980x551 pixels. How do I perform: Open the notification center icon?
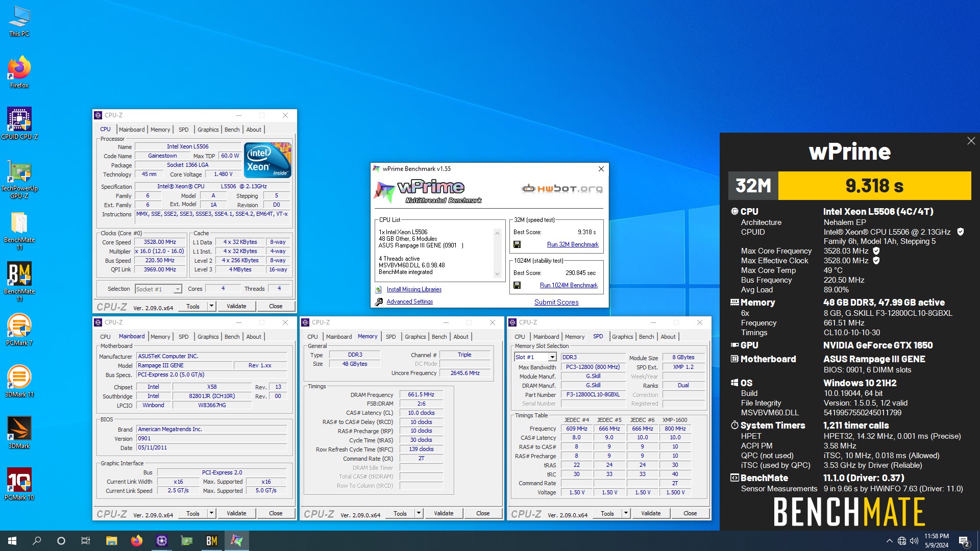[964, 541]
